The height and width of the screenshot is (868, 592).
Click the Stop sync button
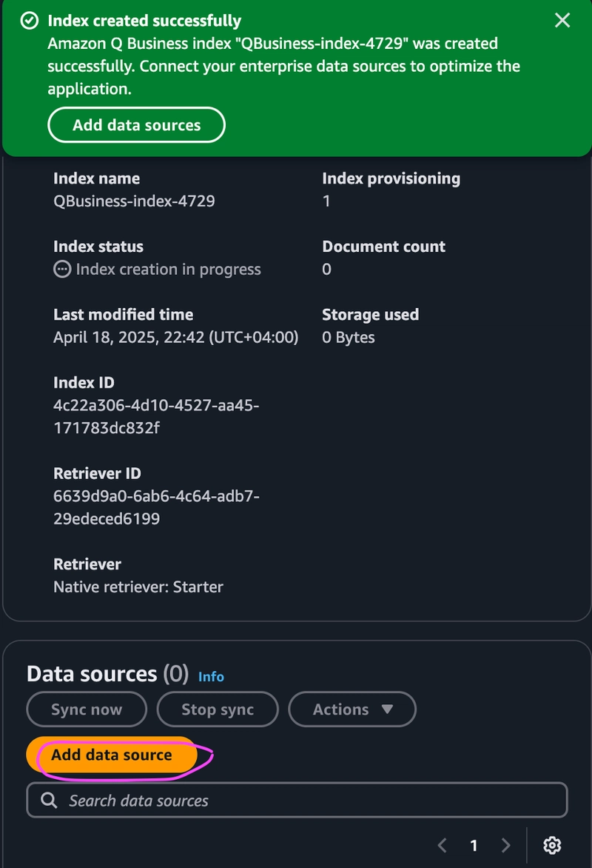[x=218, y=709]
